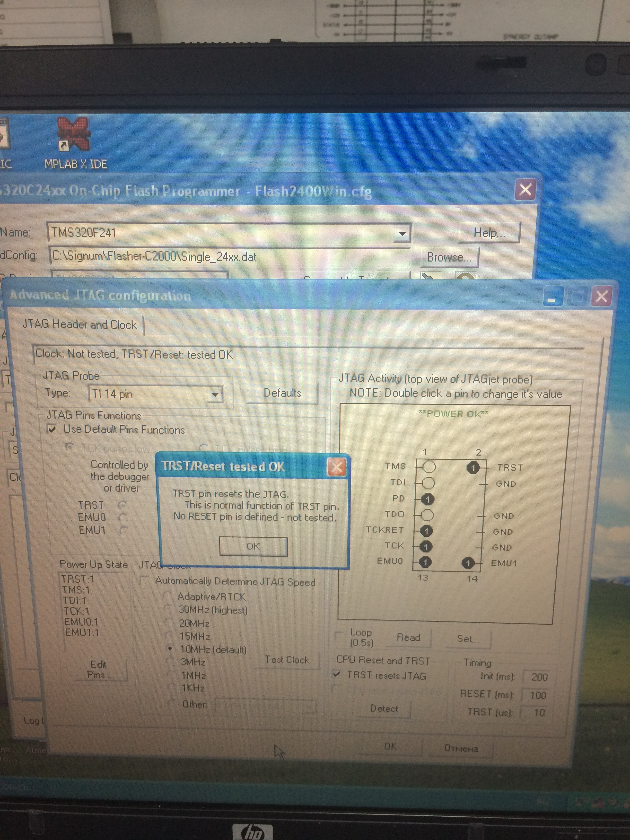Click OK in Advanced JTAG configuration

point(390,746)
